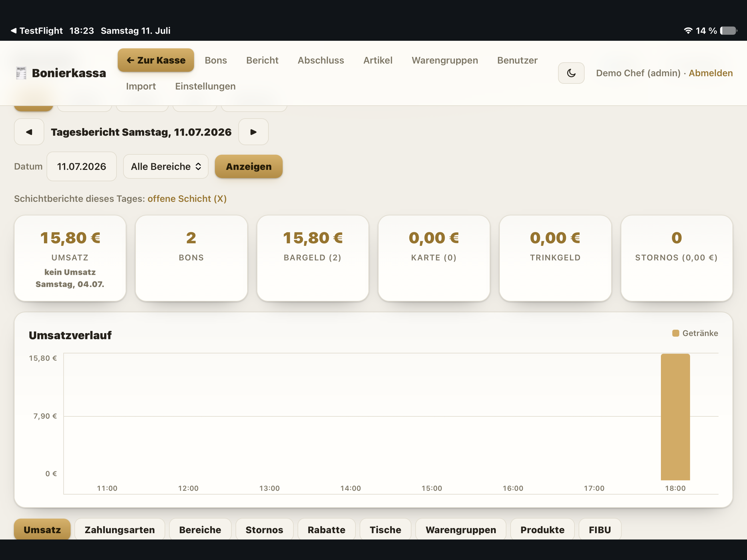Click the 7,90 € axis label

pos(45,416)
